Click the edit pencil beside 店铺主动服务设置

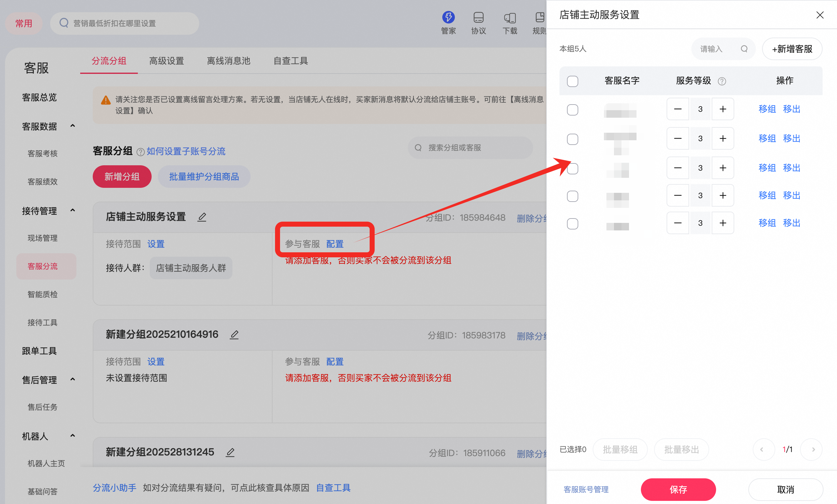click(x=202, y=217)
